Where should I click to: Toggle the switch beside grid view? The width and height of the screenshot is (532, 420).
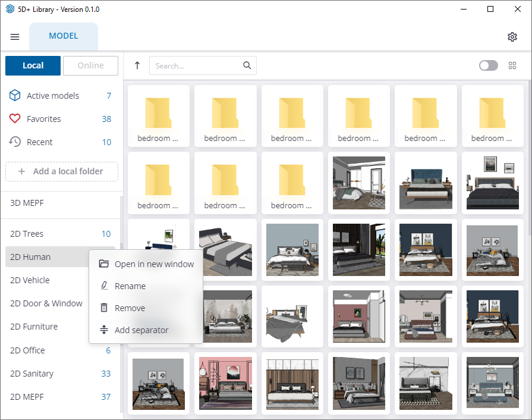(x=489, y=65)
